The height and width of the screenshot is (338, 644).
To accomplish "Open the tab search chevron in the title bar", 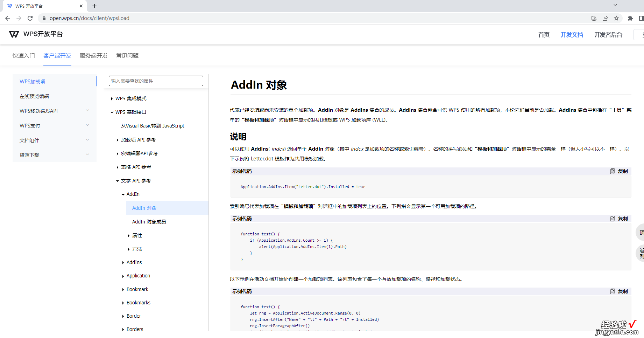I will click(615, 5).
